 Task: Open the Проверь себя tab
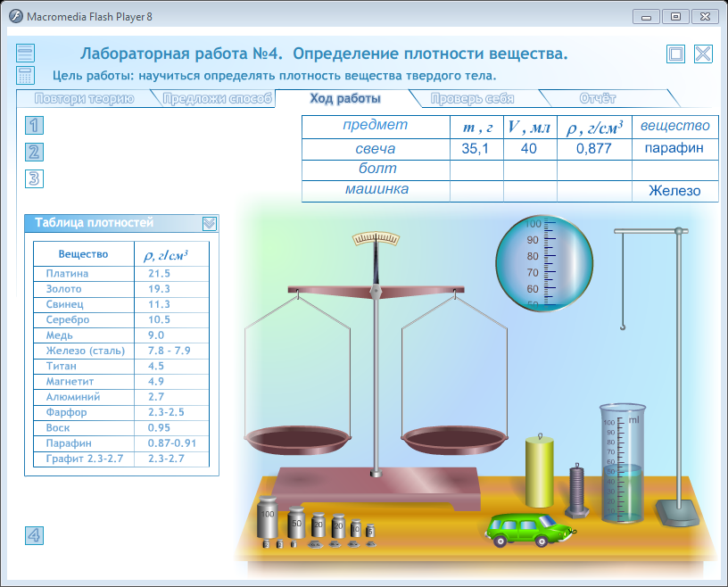point(472,98)
